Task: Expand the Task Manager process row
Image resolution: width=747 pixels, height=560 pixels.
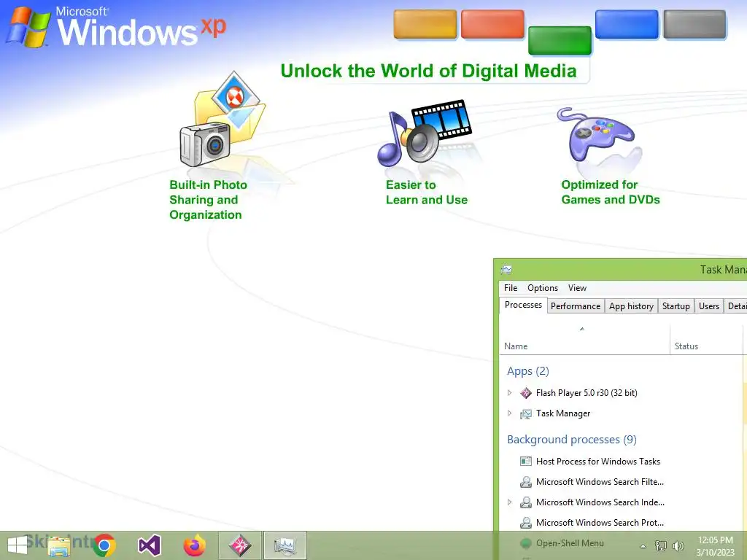Action: (509, 413)
